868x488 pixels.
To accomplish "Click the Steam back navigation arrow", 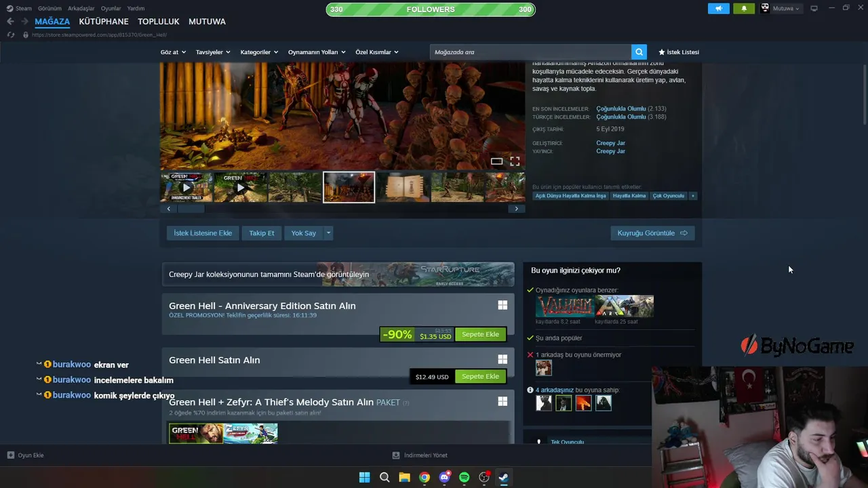I will tap(10, 22).
